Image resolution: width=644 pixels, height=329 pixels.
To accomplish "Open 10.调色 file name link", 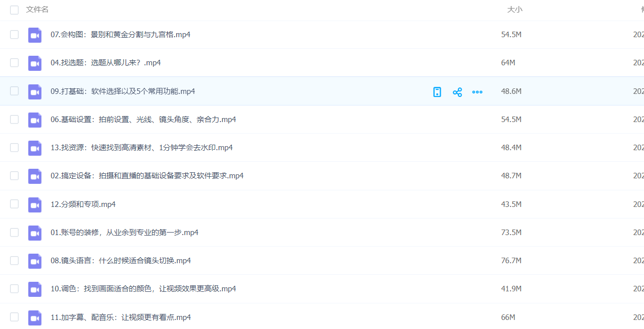I will tap(143, 289).
